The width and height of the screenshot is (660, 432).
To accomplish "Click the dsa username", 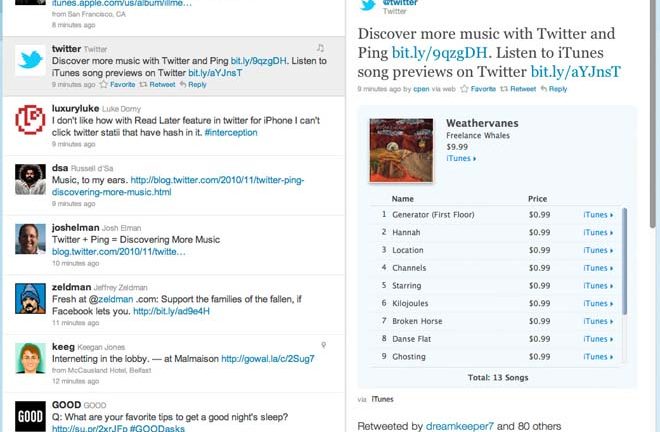I will click(60, 168).
